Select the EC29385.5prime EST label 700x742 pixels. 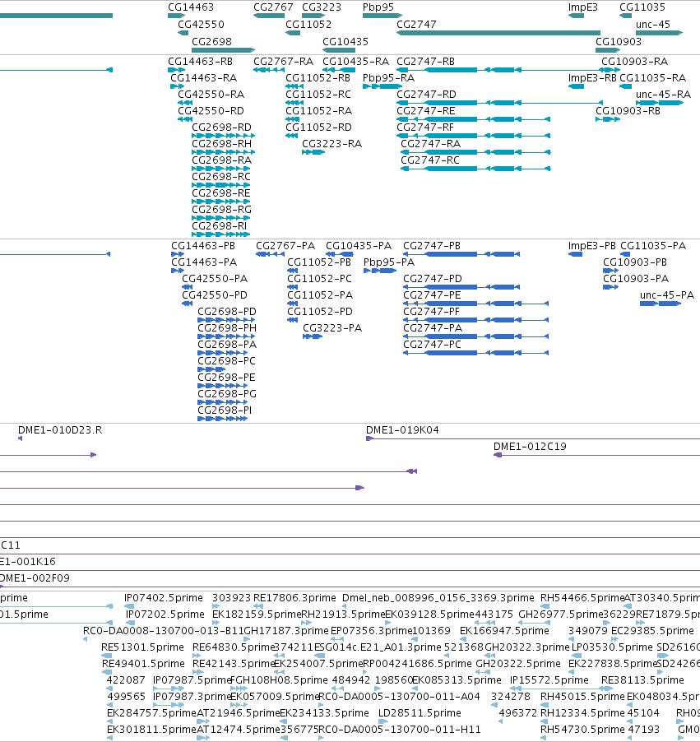[x=652, y=631]
